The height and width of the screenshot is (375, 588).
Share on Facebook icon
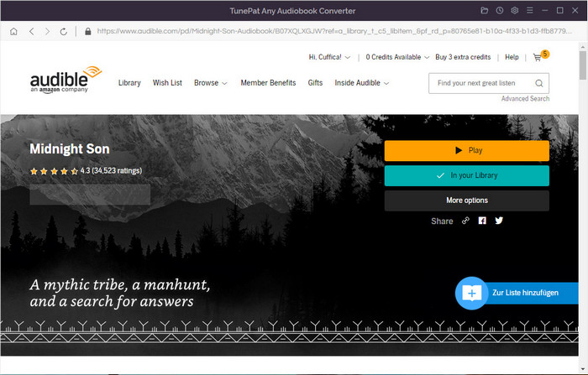coord(482,221)
